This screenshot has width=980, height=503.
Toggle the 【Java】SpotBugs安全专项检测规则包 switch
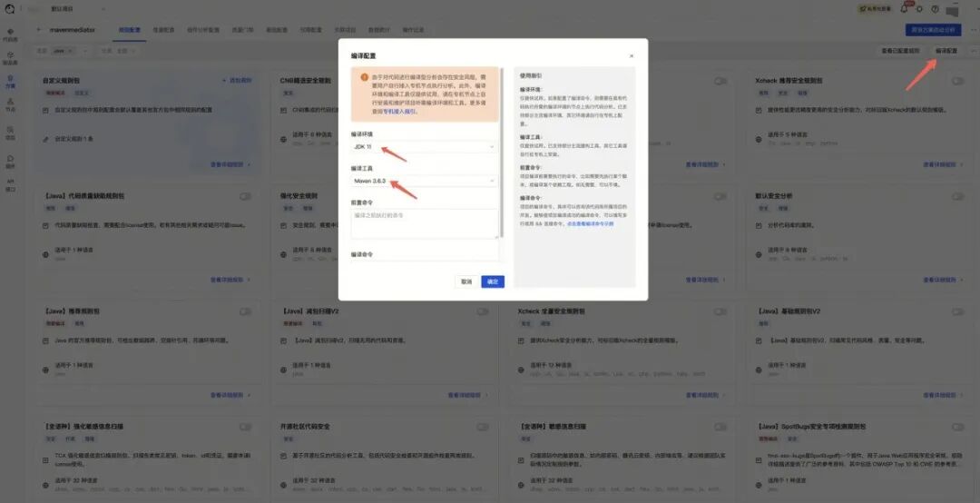[957, 427]
